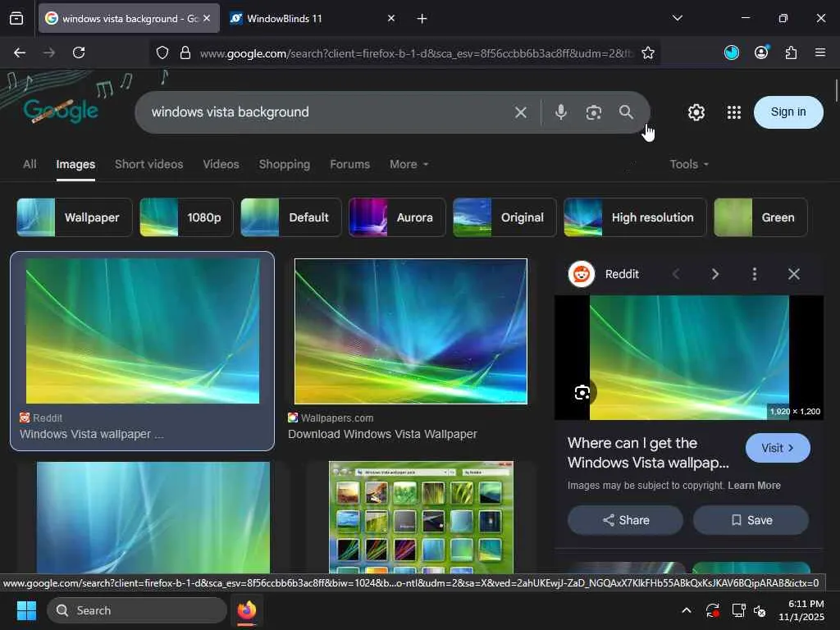Bookmark this page with the star
The image size is (840, 630).
point(648,52)
